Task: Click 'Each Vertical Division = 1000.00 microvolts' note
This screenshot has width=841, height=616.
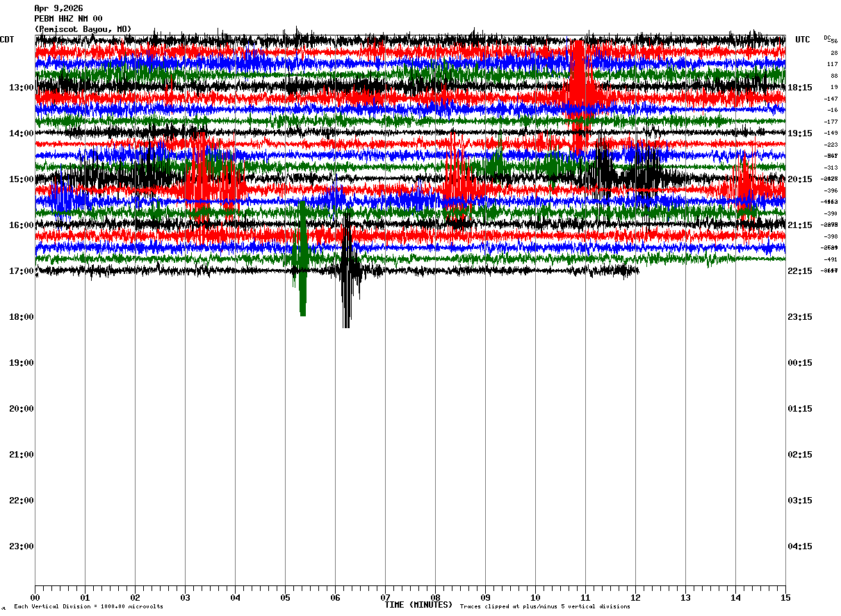Action: tap(89, 607)
